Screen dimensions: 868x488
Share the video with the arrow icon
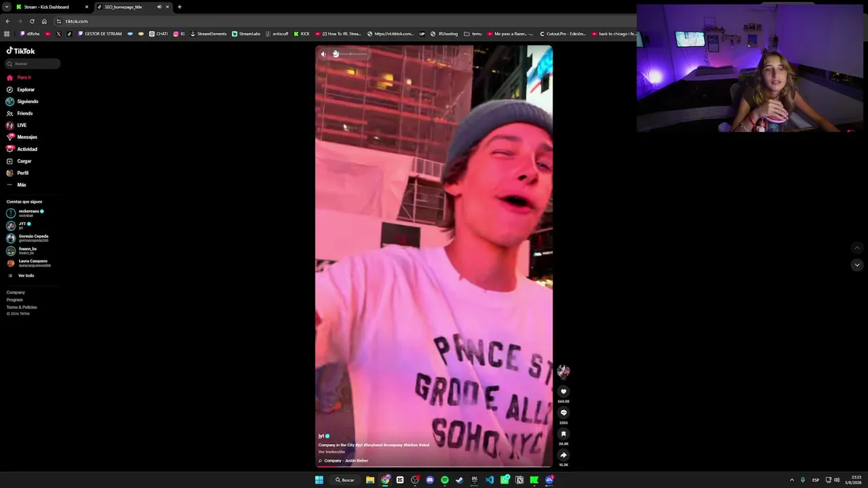563,455
